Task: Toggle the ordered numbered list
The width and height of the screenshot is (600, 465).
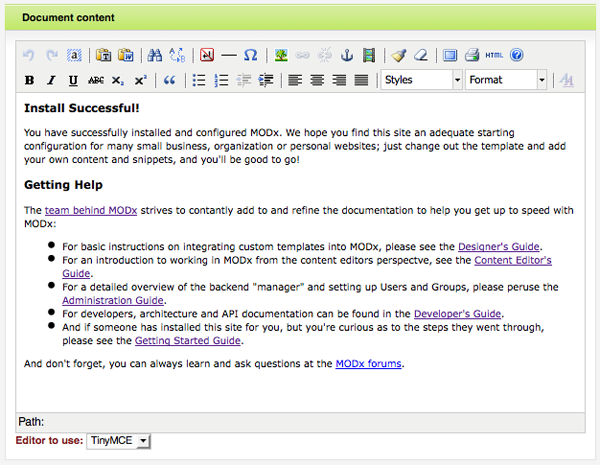Action: click(x=221, y=80)
